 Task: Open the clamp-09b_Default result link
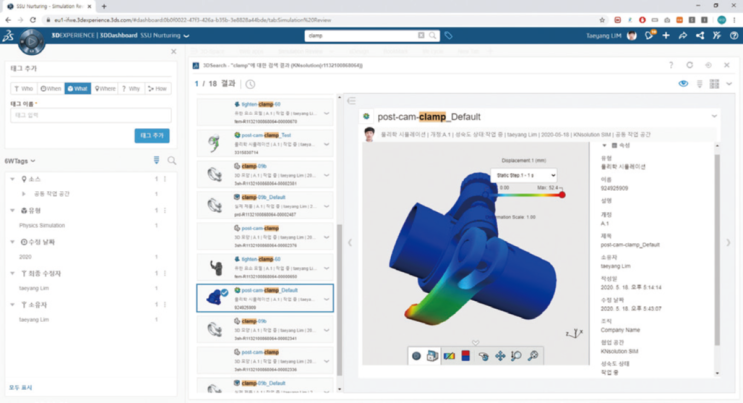coord(263,197)
